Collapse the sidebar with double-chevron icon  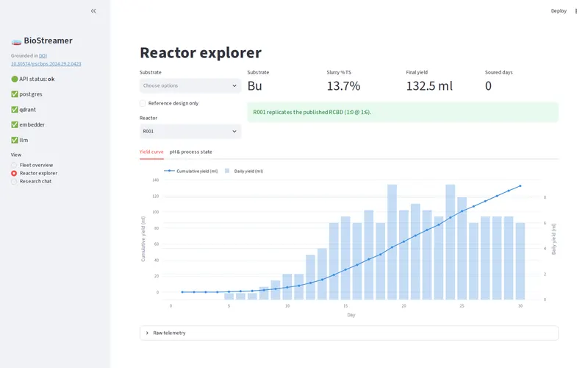coord(93,11)
